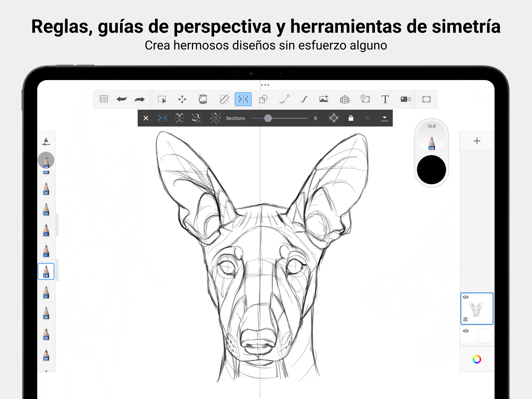Collapse the symmetry options bar

point(384,118)
